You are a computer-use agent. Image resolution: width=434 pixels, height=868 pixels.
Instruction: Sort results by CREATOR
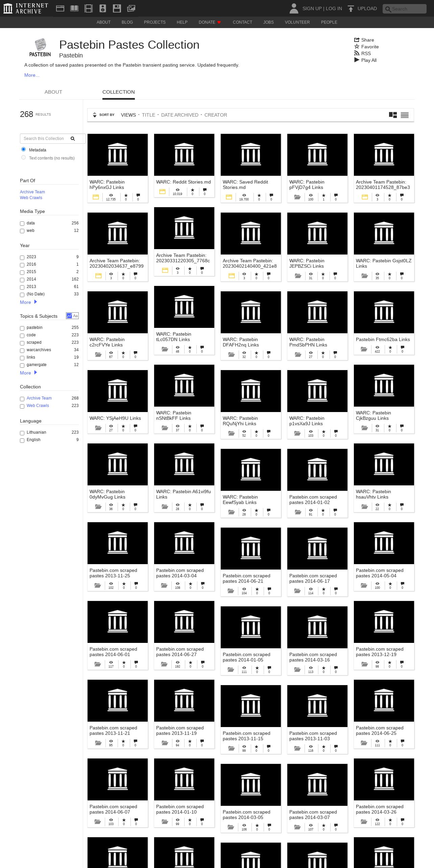click(x=216, y=115)
